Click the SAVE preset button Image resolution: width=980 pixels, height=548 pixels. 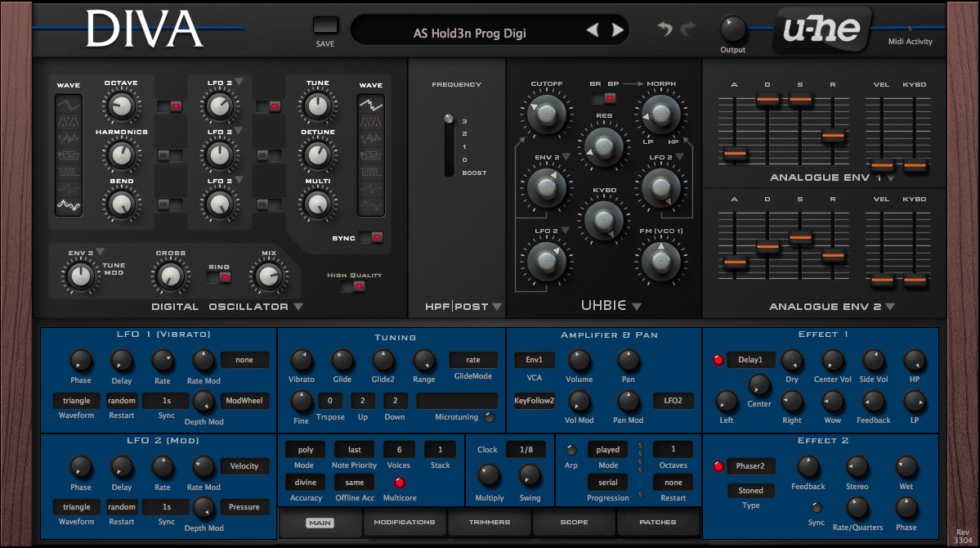[325, 25]
